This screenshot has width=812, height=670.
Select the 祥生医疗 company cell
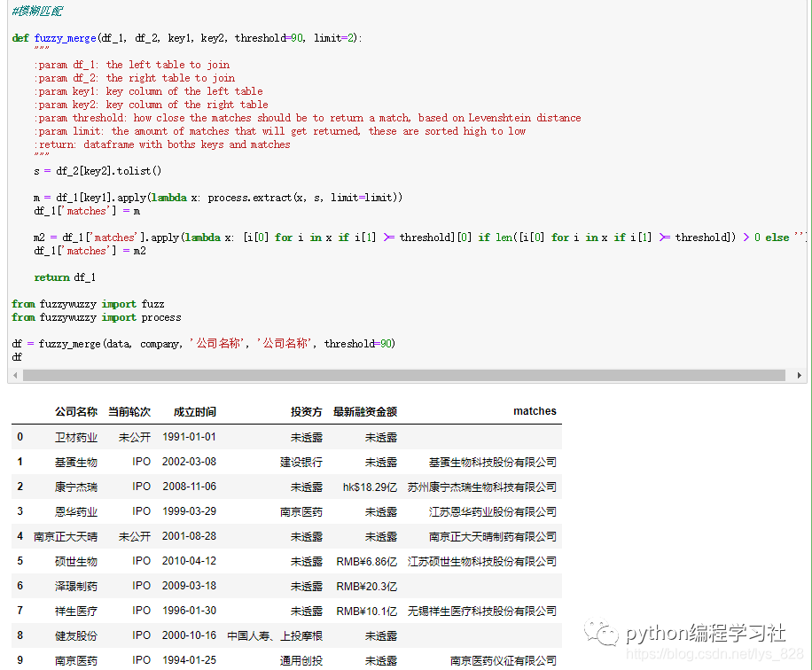tap(76, 611)
